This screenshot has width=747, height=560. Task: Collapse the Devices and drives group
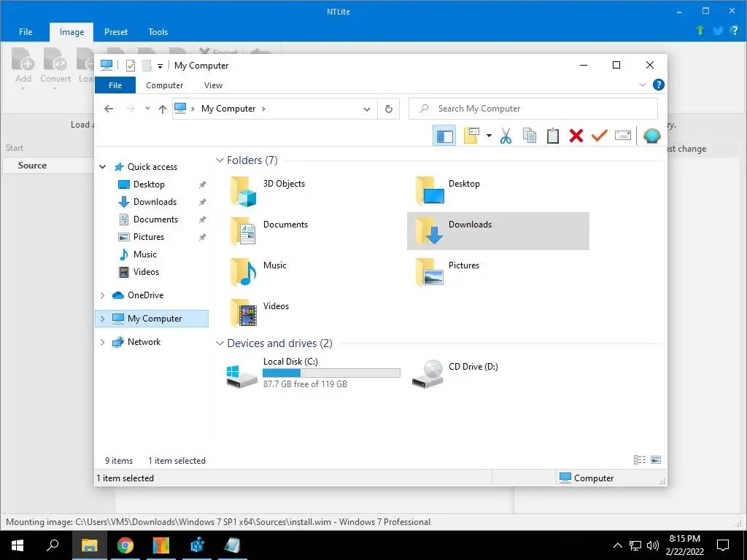[x=220, y=343]
